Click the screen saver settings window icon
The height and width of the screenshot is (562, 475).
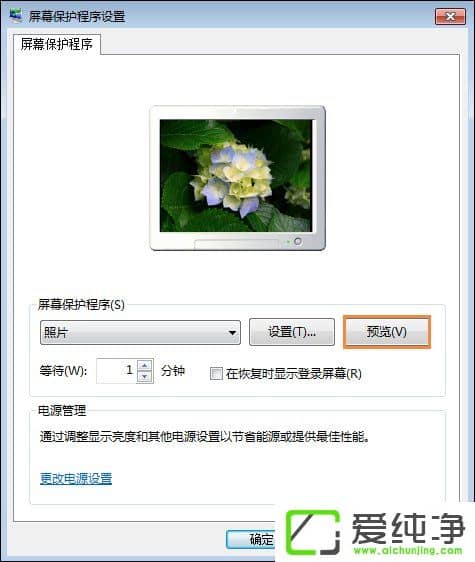coord(15,15)
